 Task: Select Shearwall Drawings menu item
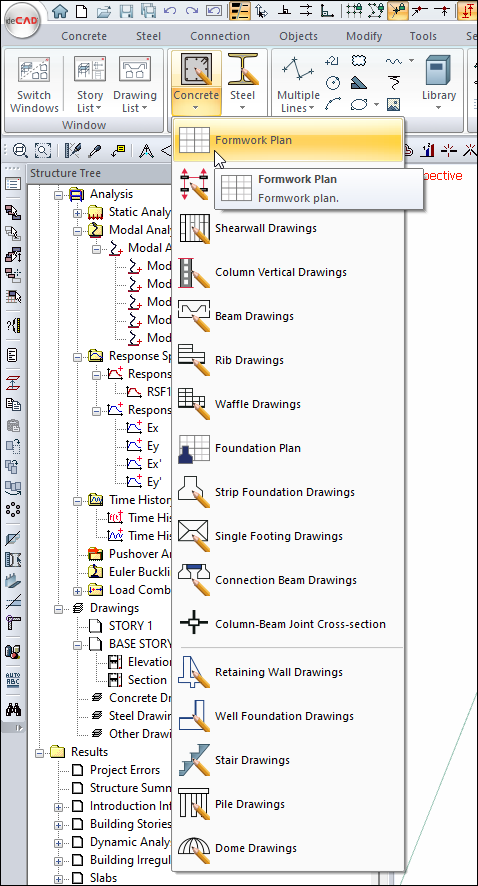[288, 228]
